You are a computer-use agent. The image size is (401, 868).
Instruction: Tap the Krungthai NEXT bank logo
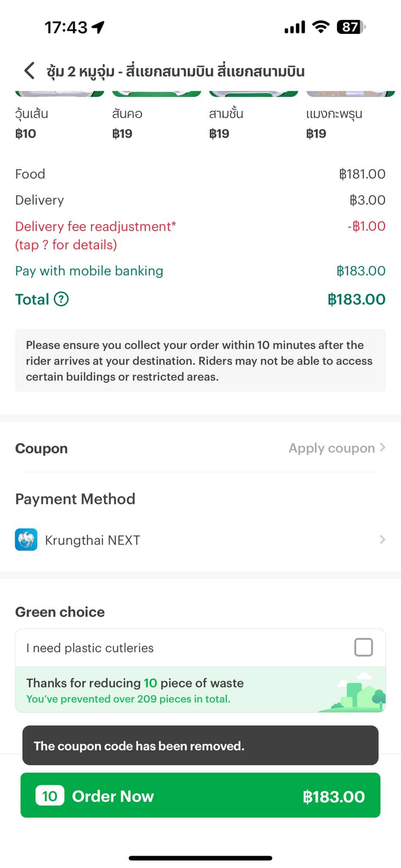coord(26,540)
